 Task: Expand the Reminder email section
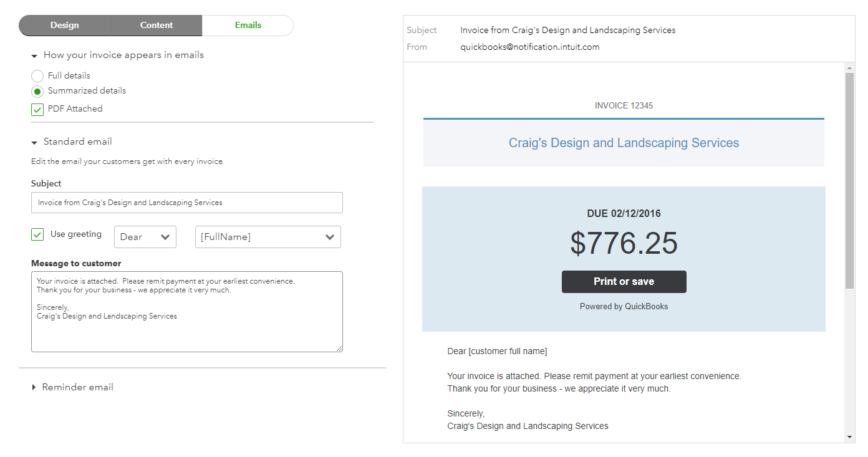click(x=34, y=387)
